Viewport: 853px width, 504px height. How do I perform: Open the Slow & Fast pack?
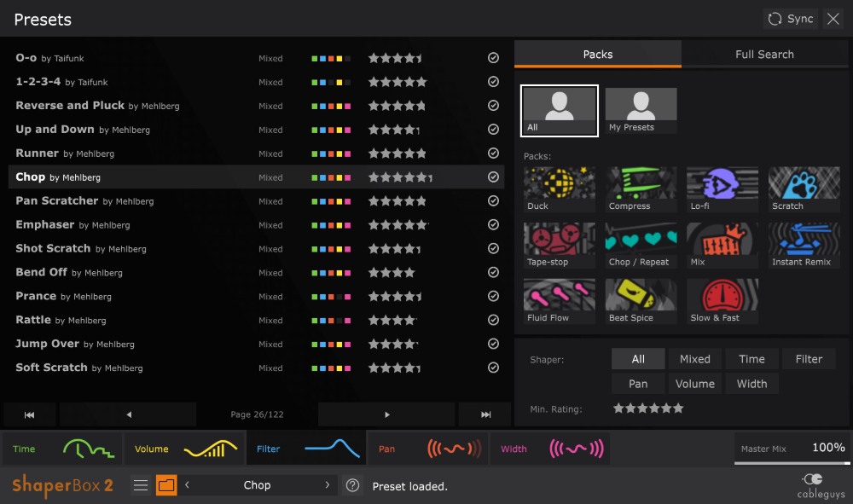click(x=722, y=301)
